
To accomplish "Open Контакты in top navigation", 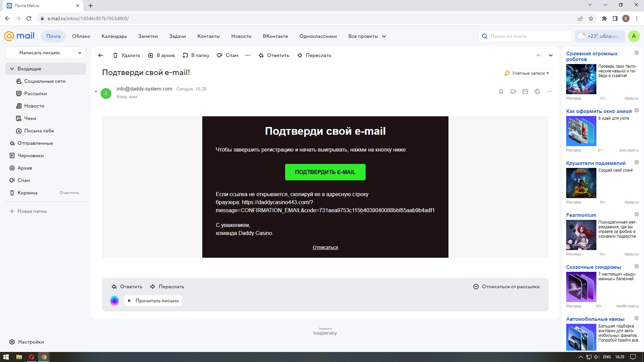I will (x=208, y=36).
